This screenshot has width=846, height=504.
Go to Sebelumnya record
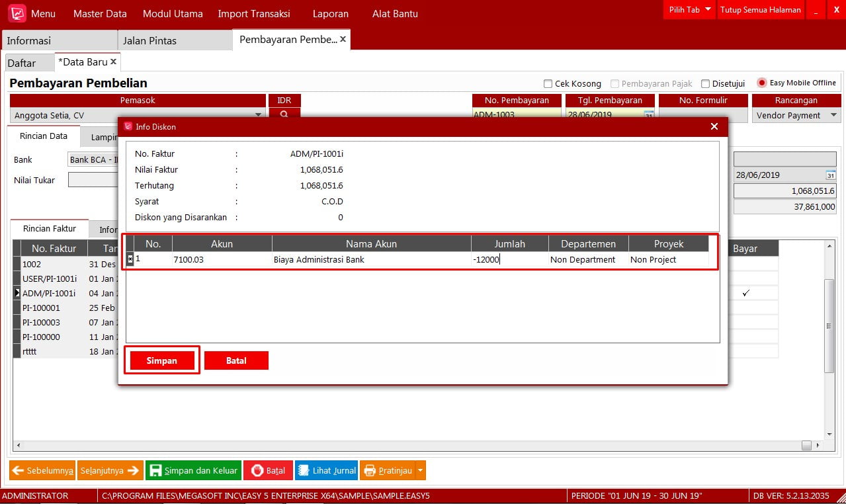(x=42, y=470)
